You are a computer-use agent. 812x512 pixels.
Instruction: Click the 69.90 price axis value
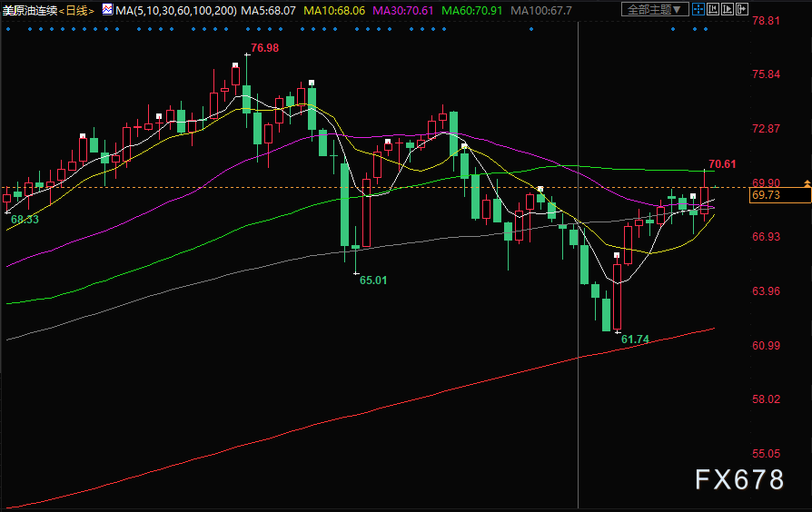(x=766, y=182)
